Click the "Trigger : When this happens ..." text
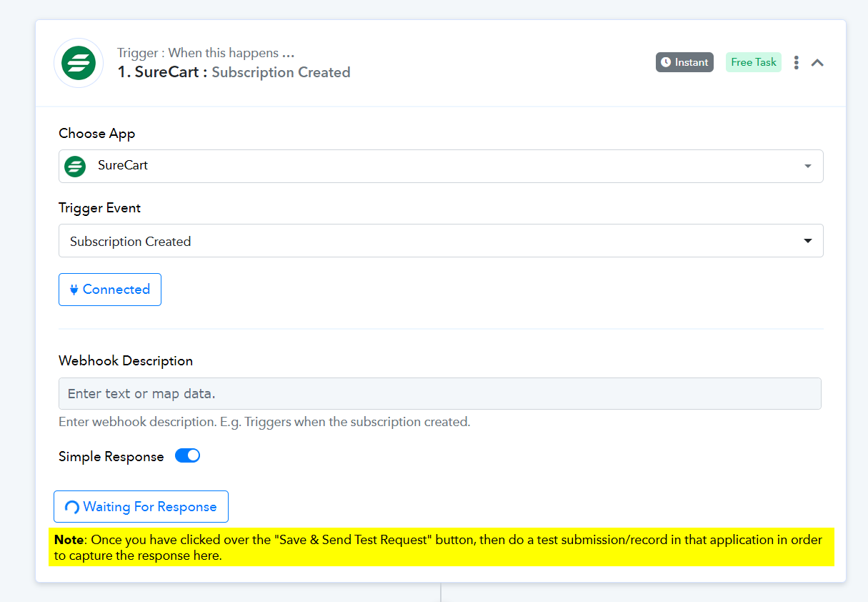Image resolution: width=868 pixels, height=602 pixels. click(x=206, y=53)
